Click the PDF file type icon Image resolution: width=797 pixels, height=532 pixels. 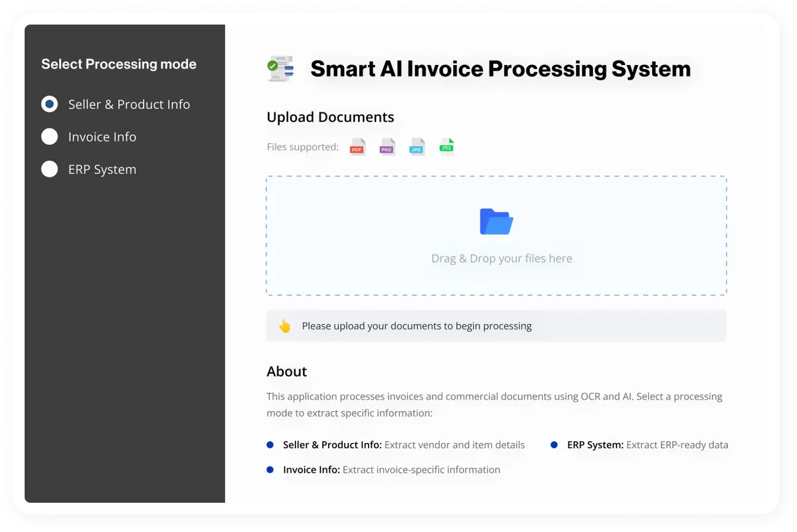[x=357, y=146]
